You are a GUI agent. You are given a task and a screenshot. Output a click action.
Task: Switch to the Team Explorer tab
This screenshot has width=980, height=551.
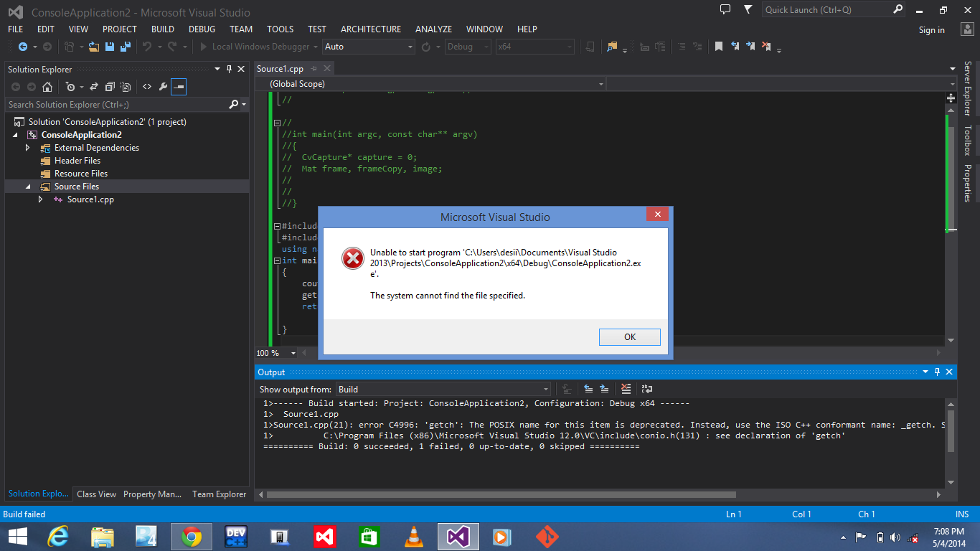pos(219,494)
